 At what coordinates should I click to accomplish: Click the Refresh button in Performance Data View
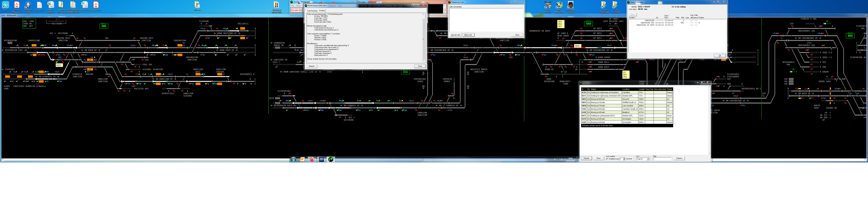[311, 66]
